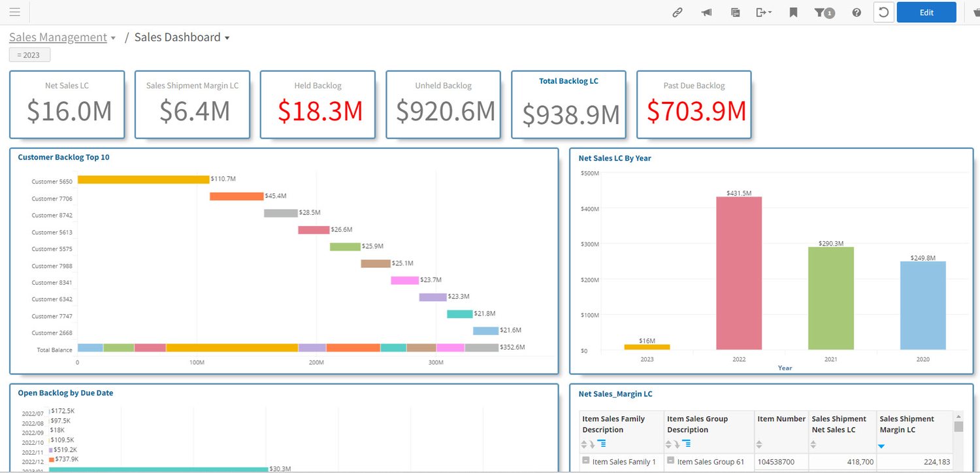Open Notes using the megaphone icon
The image size is (980, 473).
click(x=706, y=12)
